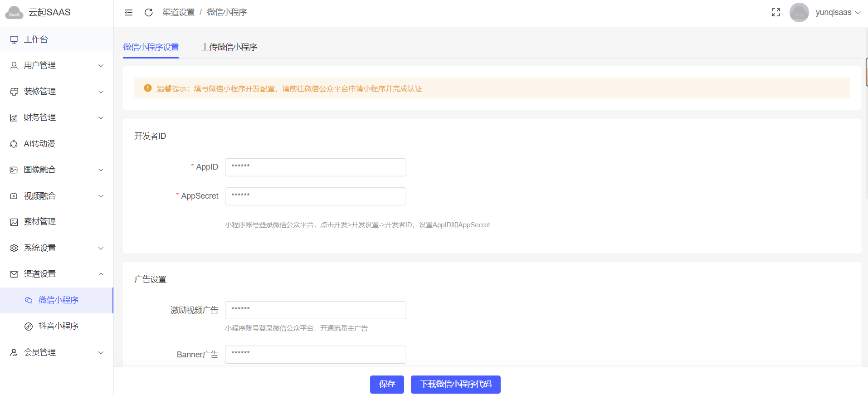Open 素材管理 in the sidebar

coord(39,222)
